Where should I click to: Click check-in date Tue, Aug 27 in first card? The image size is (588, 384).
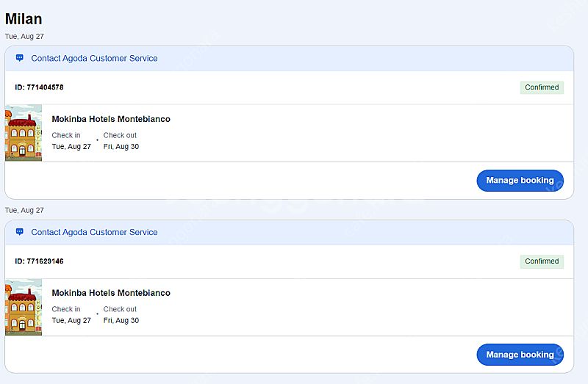[x=71, y=147]
